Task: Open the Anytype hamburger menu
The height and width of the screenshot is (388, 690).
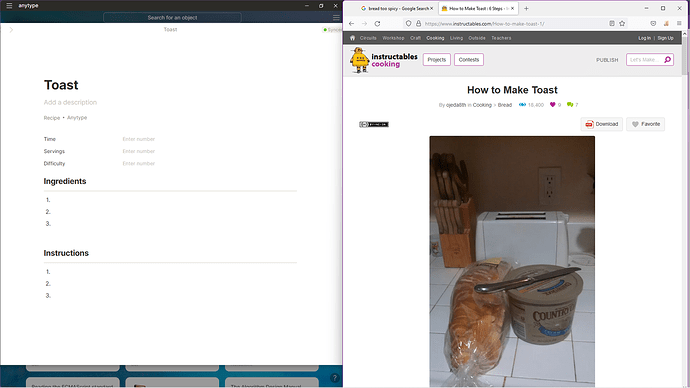Action: [9, 6]
